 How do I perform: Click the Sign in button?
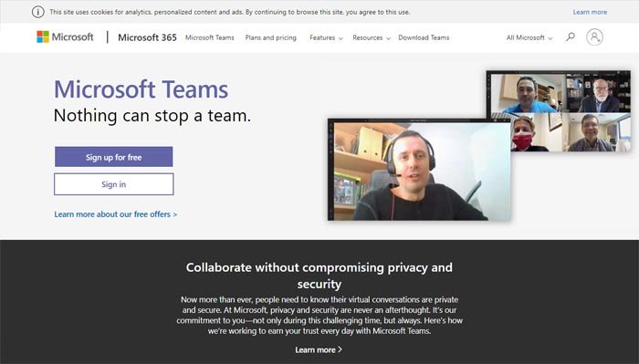tap(114, 184)
